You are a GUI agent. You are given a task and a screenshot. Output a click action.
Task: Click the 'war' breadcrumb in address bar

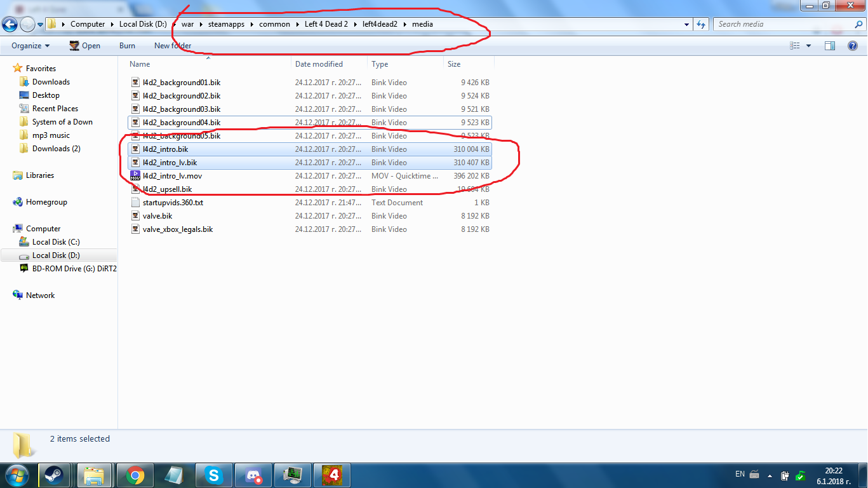(187, 24)
